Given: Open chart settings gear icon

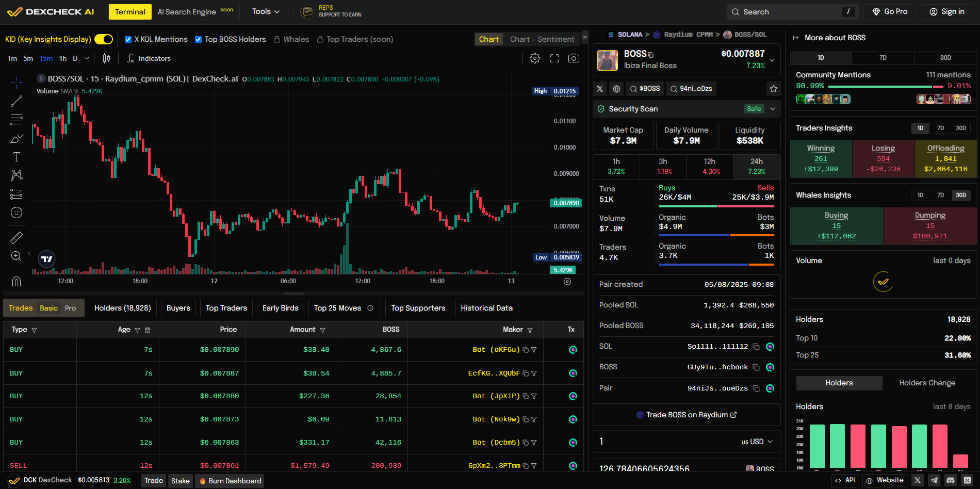Looking at the screenshot, I should click(535, 58).
